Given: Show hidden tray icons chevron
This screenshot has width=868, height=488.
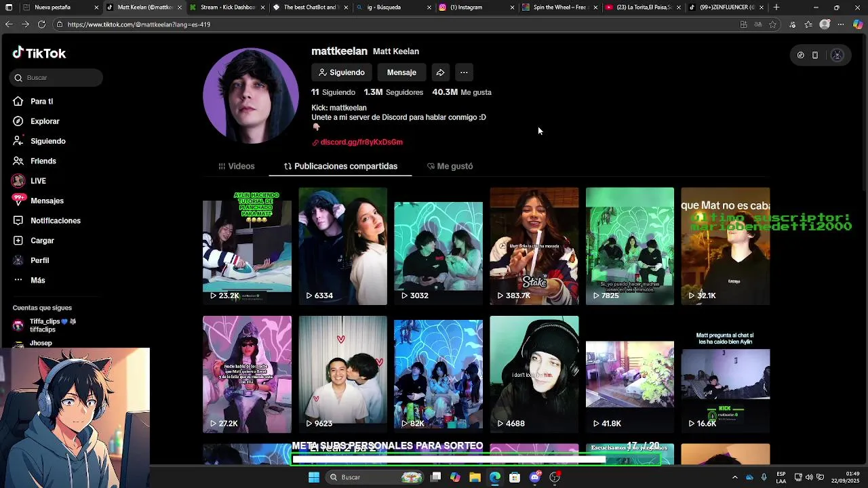Looking at the screenshot, I should 734,477.
